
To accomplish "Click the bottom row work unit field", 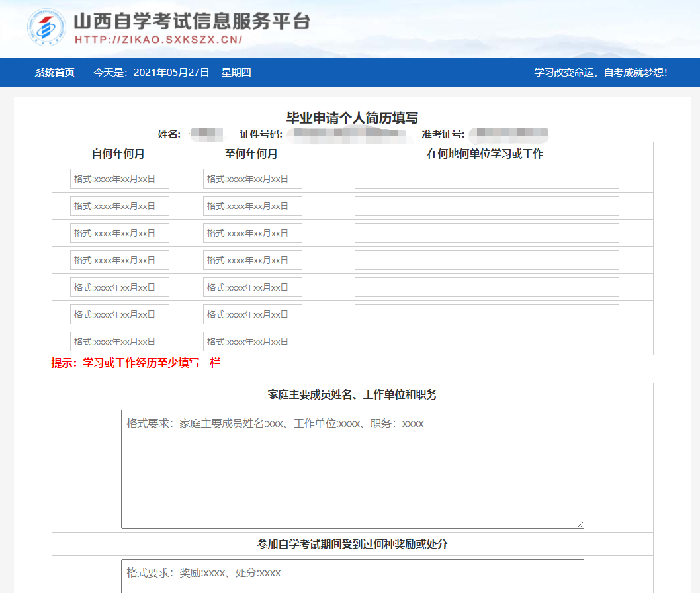I will [x=487, y=341].
